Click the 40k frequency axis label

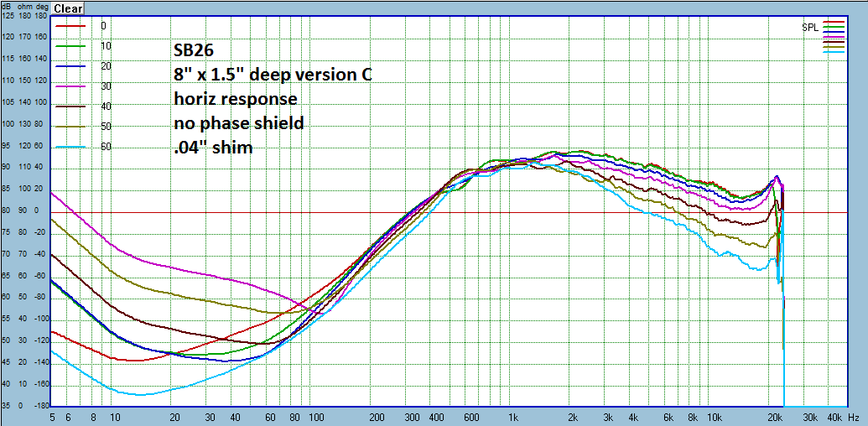(x=834, y=417)
